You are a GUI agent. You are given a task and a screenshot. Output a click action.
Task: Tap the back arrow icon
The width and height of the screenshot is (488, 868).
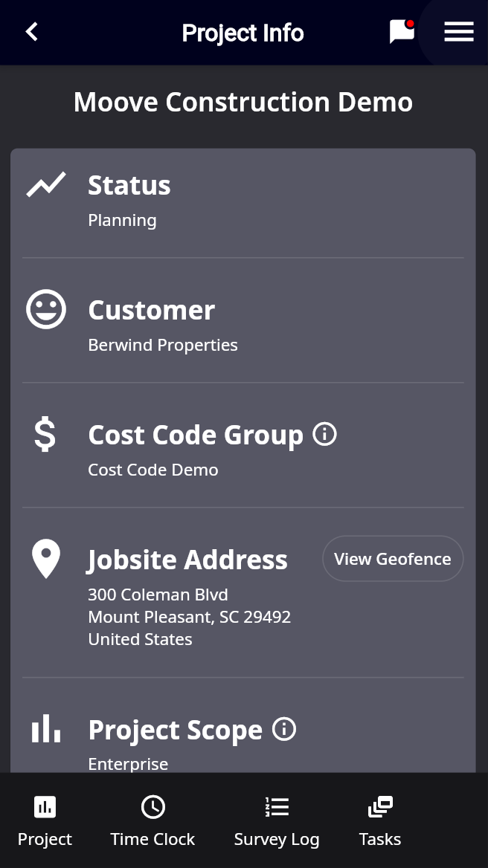[31, 32]
